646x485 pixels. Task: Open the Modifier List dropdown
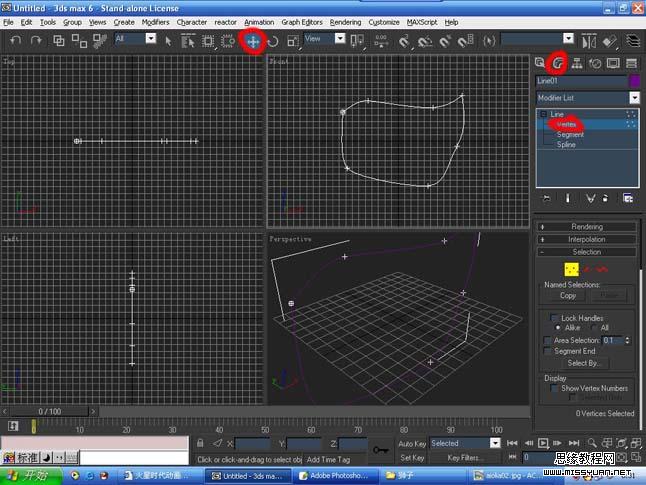(x=634, y=98)
